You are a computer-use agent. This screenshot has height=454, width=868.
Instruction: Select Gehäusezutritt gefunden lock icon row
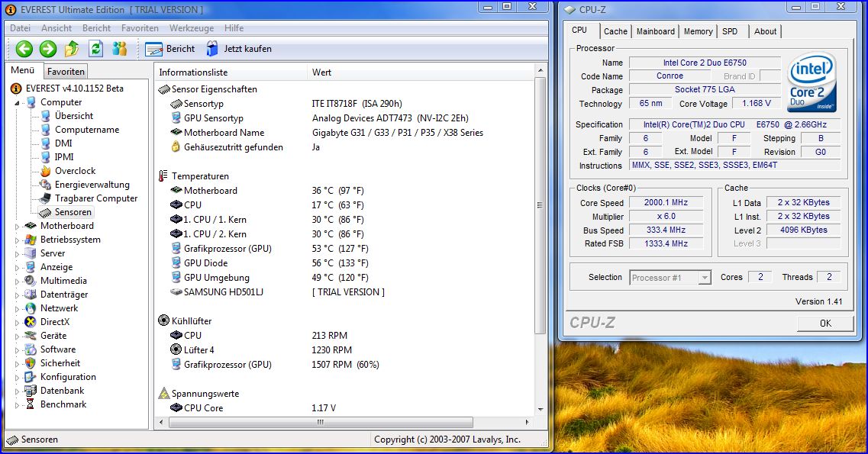coord(345,147)
